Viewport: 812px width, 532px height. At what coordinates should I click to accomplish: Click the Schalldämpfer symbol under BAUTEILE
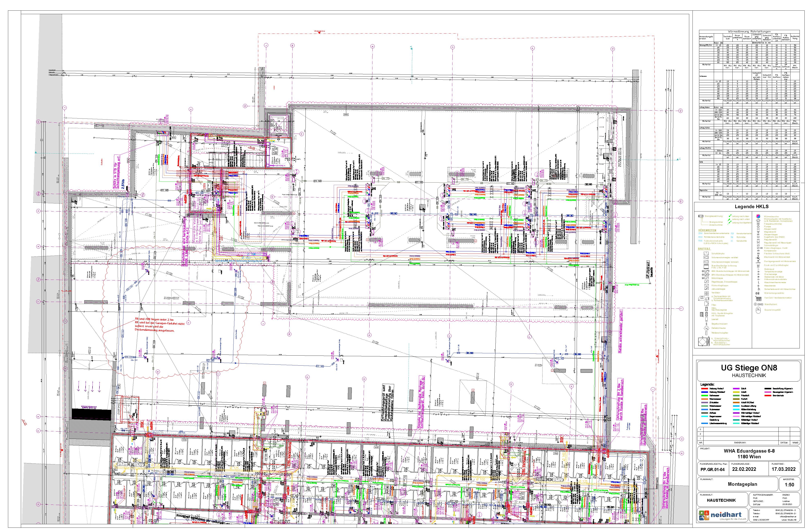point(706,254)
